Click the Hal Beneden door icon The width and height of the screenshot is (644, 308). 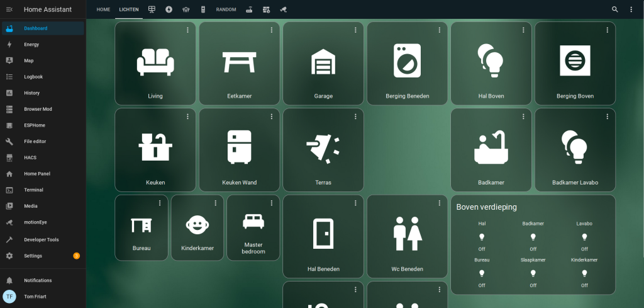(x=323, y=234)
